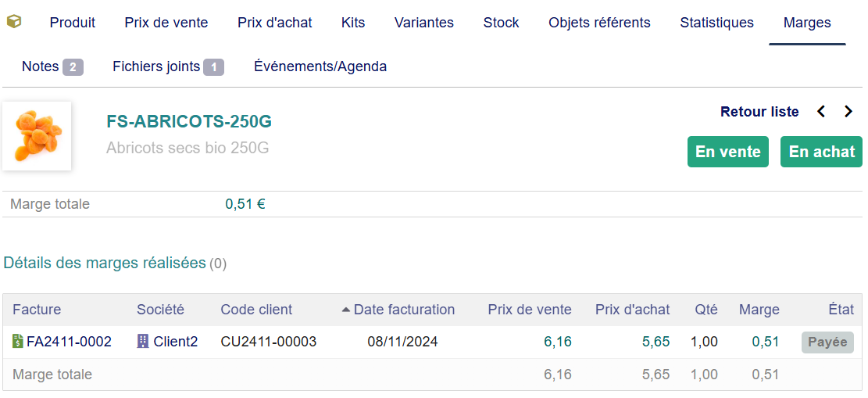The height and width of the screenshot is (398, 868).
Task: Click the En achat status button
Action: click(821, 152)
